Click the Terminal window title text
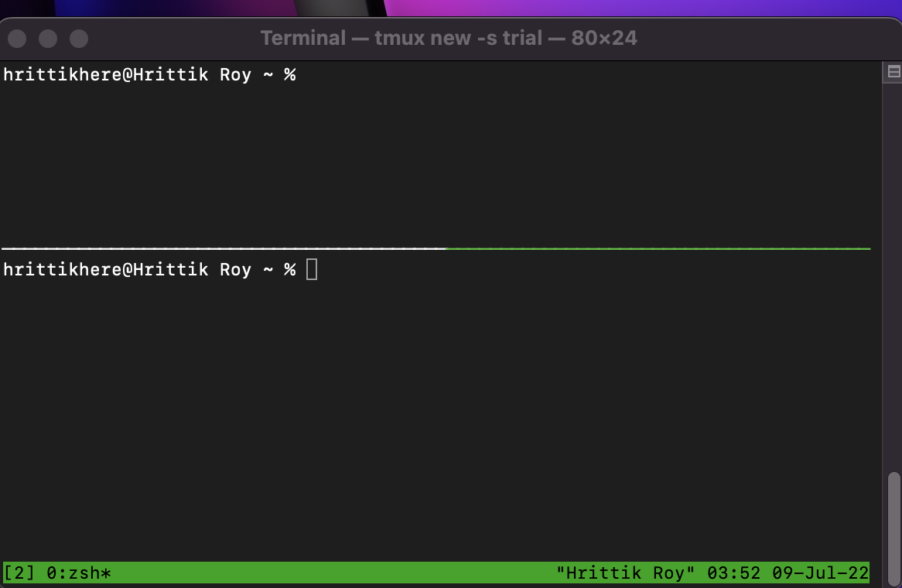Screen dimensions: 902x588 [450, 37]
